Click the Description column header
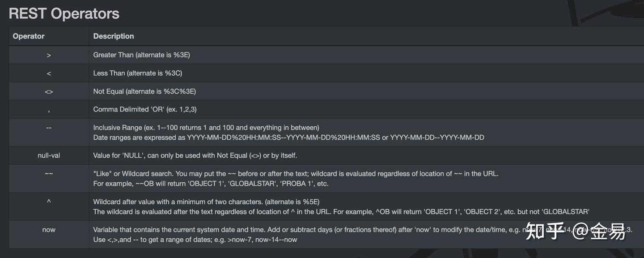This screenshot has width=644, height=258. tap(114, 36)
